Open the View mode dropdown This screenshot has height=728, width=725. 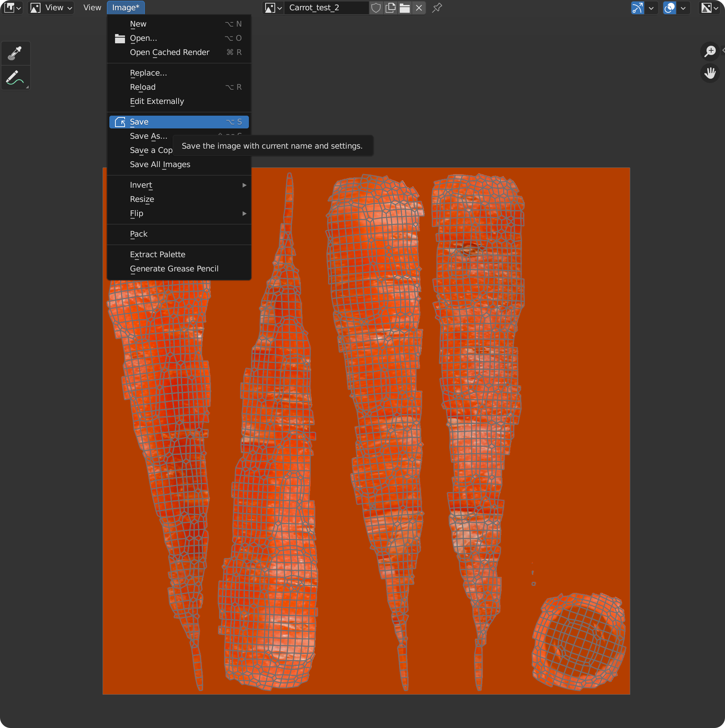coord(51,7)
